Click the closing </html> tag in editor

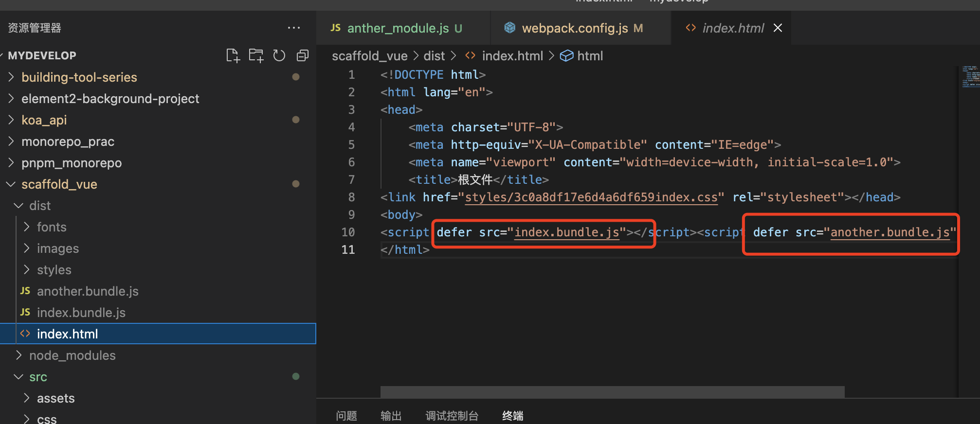click(405, 250)
